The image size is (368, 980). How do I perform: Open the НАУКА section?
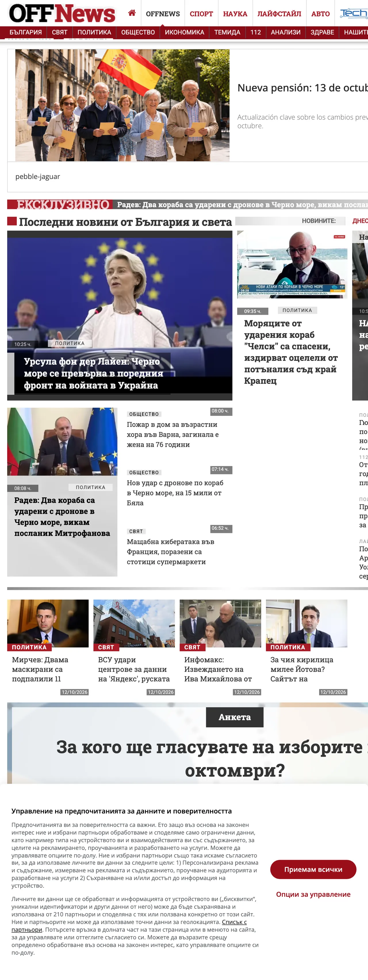pyautogui.click(x=235, y=14)
